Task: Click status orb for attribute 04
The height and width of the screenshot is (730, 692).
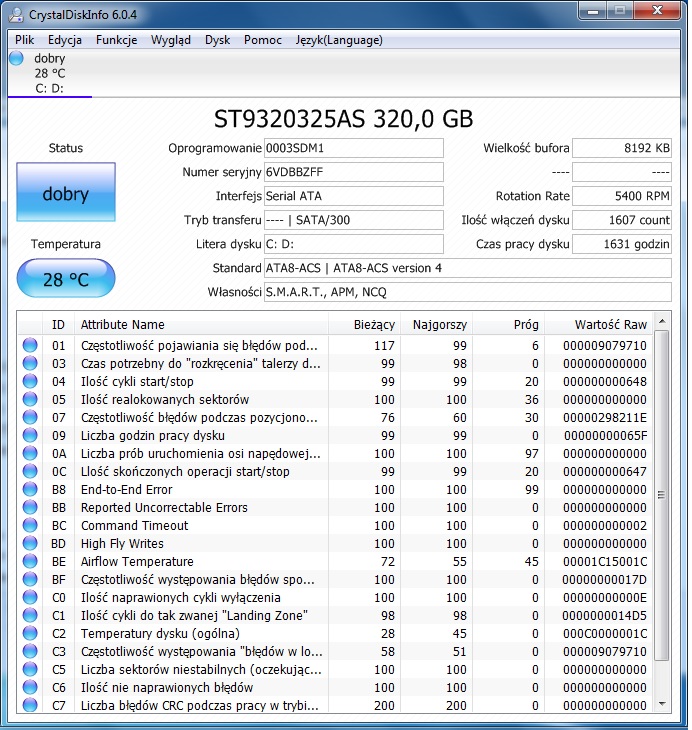Action: (30, 381)
